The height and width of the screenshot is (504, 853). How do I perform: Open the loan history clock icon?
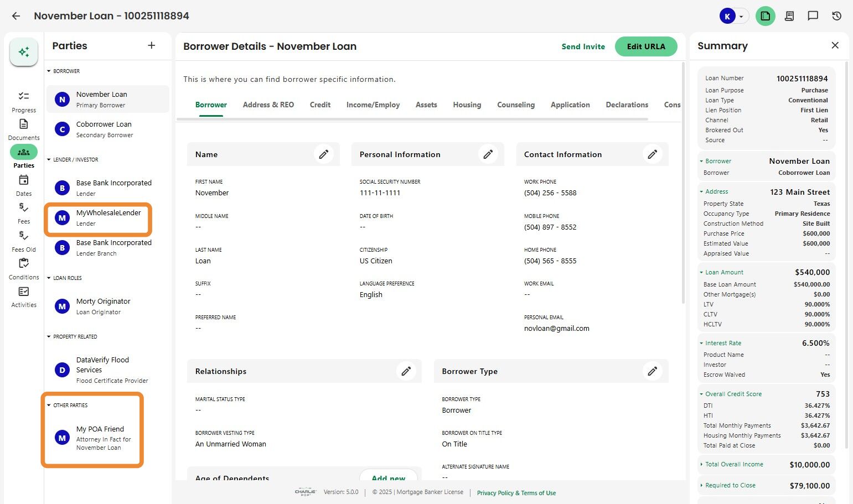[x=836, y=16]
